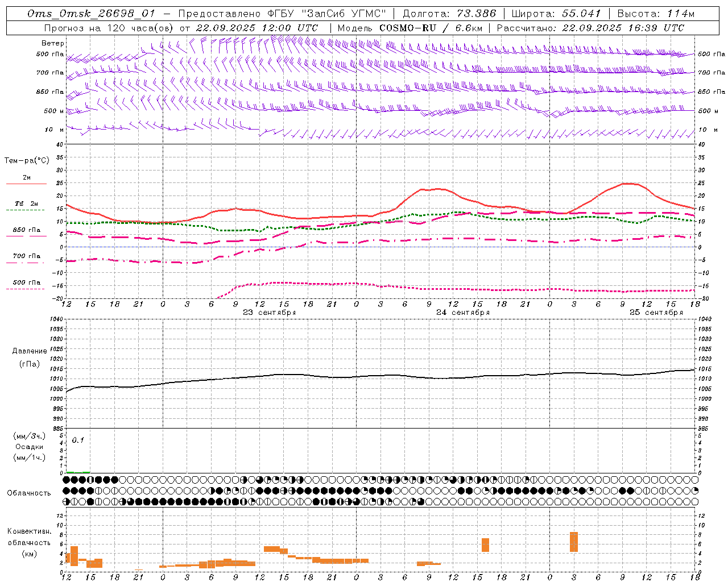Click the orange convective bar near hour 15 on 24 сентября

point(485,545)
